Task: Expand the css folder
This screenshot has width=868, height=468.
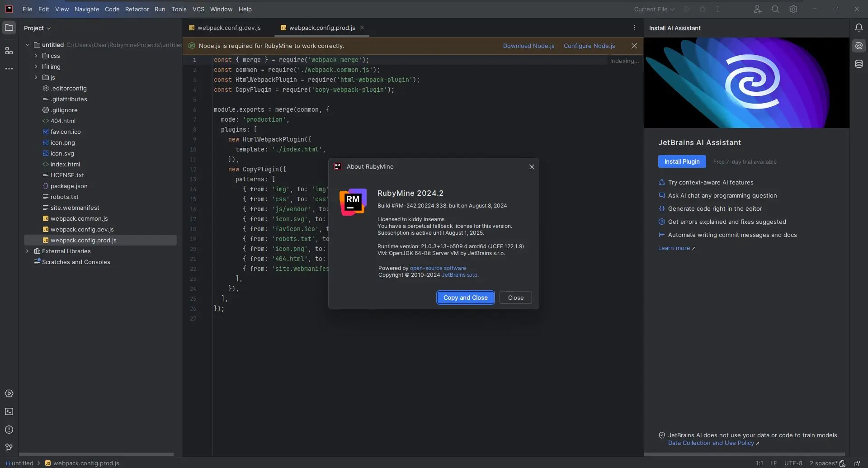Action: coord(36,56)
